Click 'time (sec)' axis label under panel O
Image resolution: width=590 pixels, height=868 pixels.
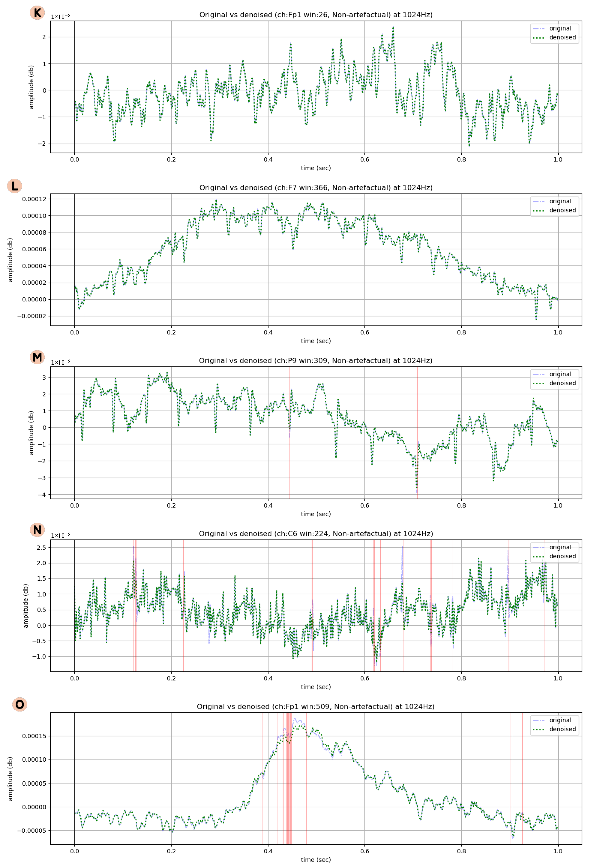click(x=315, y=860)
